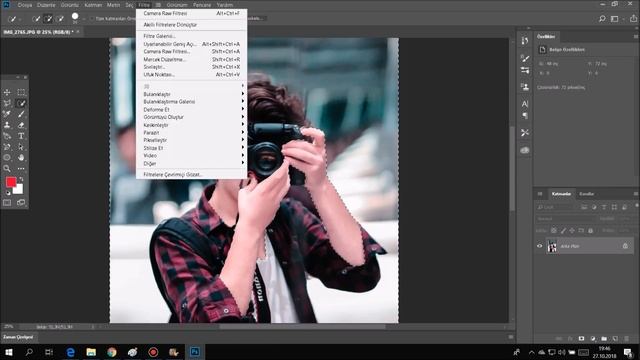Viewport: 640px width, 360px height.
Task: Click the search icon in top right
Action: (602, 18)
